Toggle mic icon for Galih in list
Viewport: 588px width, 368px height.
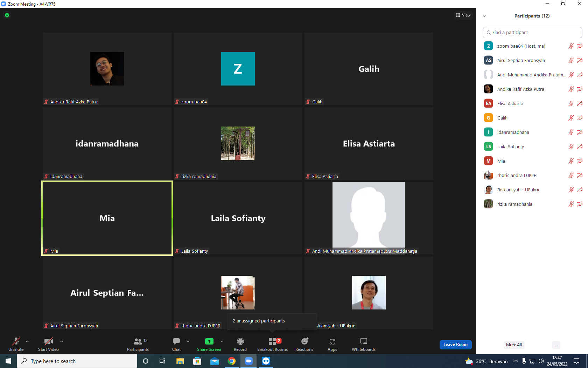tap(571, 118)
